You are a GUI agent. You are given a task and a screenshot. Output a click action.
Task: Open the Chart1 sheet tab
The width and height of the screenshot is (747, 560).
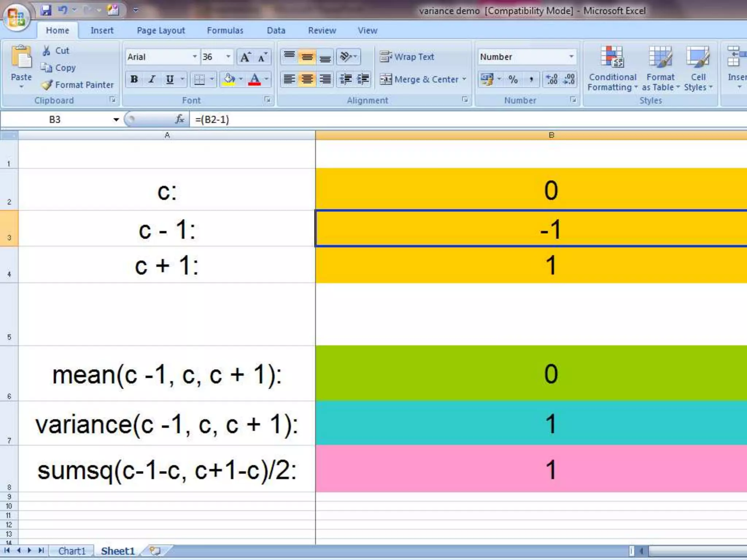[71, 551]
